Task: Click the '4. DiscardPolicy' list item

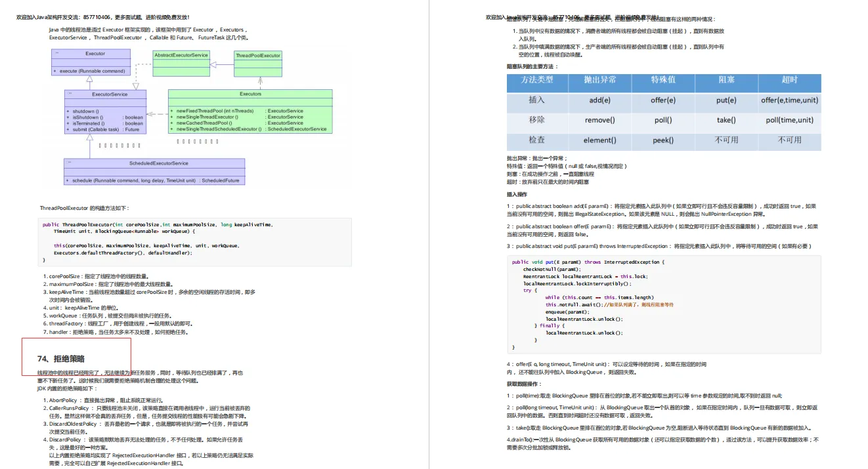Action: [145, 443]
